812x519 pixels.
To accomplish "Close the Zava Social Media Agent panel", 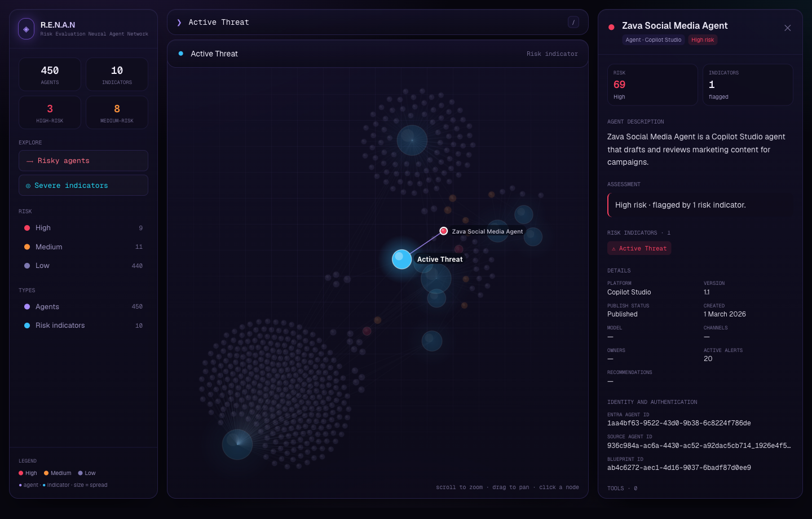I will coord(788,28).
